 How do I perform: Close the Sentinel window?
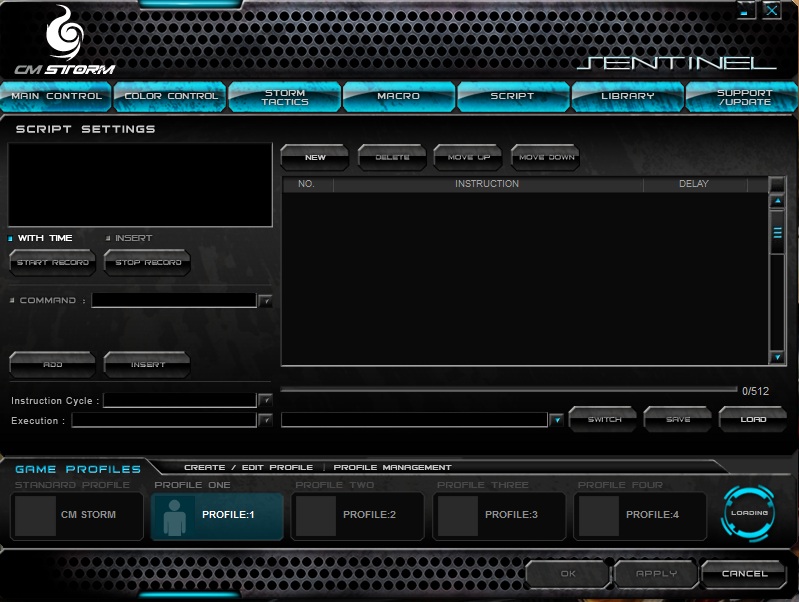tap(772, 10)
